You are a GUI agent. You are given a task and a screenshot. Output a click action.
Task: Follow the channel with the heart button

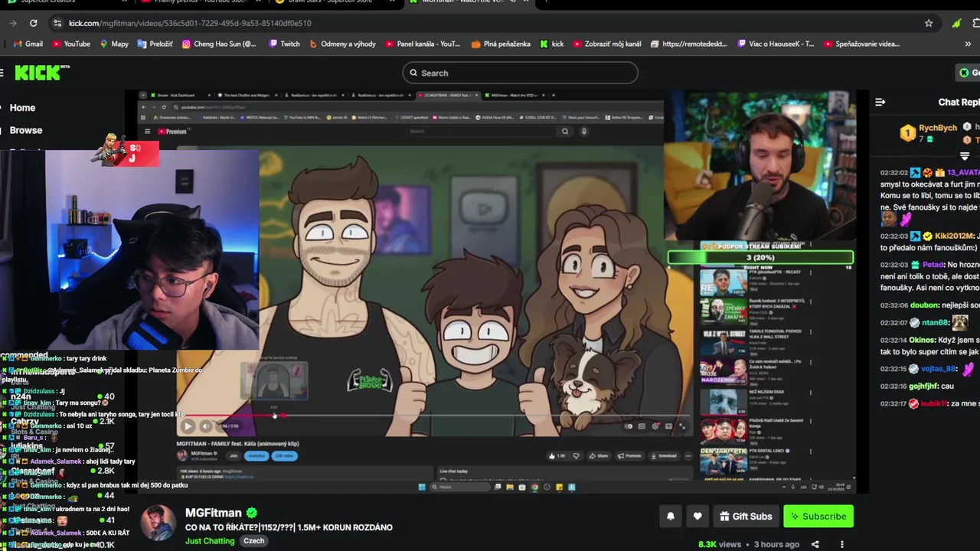tap(697, 517)
